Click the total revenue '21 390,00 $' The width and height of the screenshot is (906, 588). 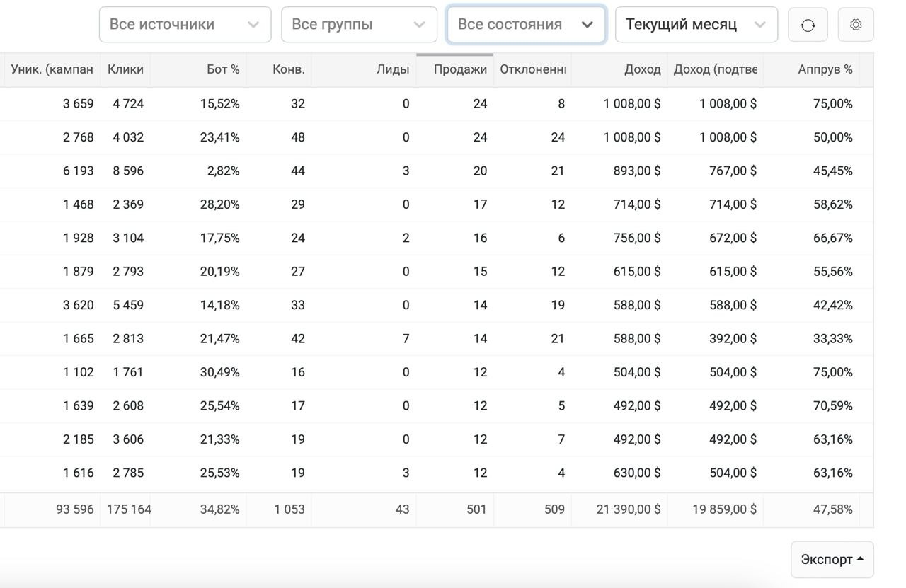(629, 509)
